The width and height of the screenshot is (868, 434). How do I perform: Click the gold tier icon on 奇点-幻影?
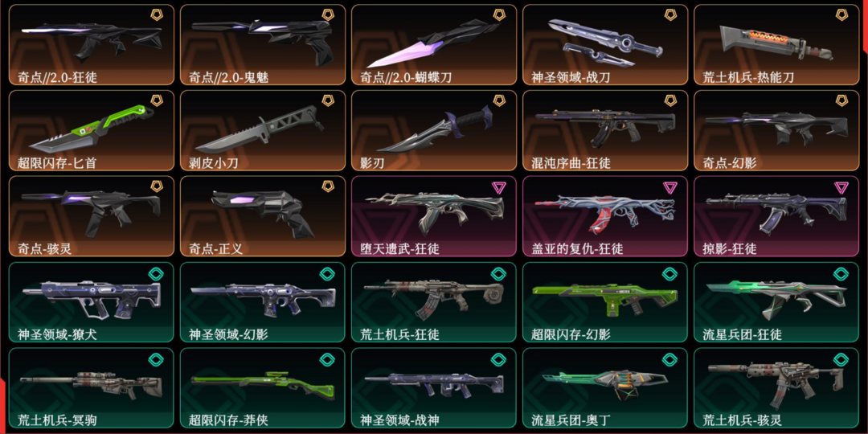point(842,100)
